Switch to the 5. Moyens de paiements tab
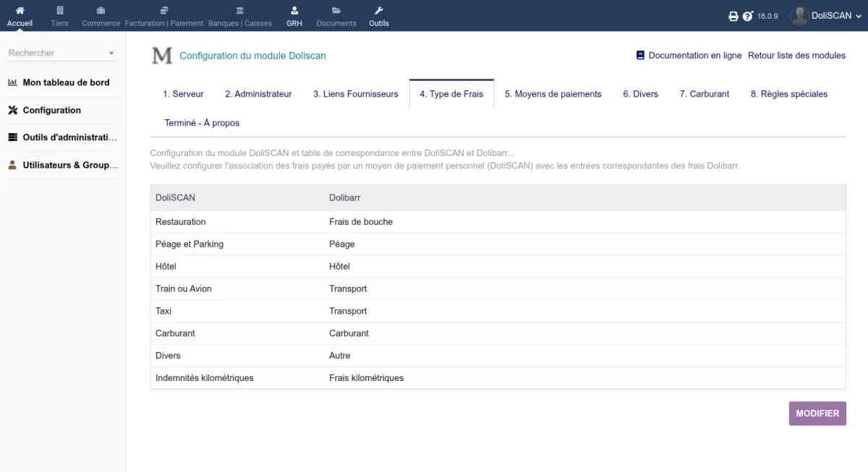This screenshot has height=472, width=868. tap(553, 94)
